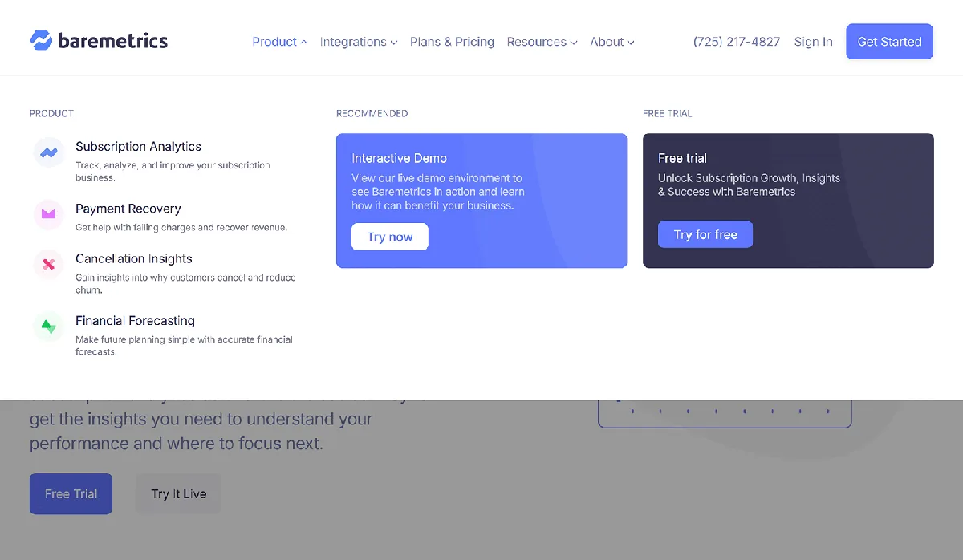
Task: Click the Try now button
Action: pyautogui.click(x=390, y=237)
